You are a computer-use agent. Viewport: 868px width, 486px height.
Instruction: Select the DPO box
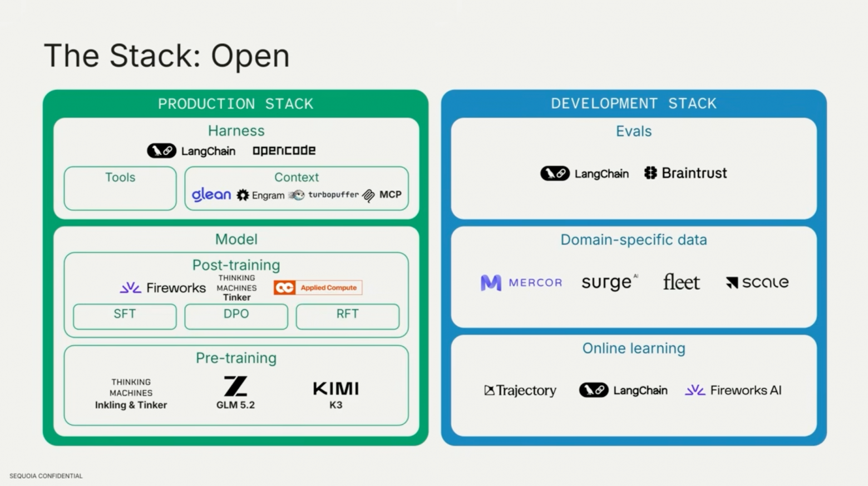236,316
